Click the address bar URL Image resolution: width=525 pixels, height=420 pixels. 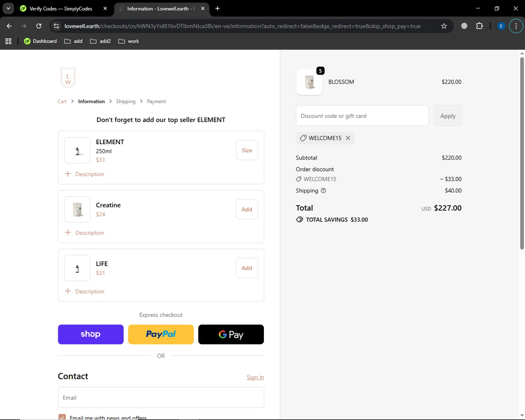pos(242,26)
